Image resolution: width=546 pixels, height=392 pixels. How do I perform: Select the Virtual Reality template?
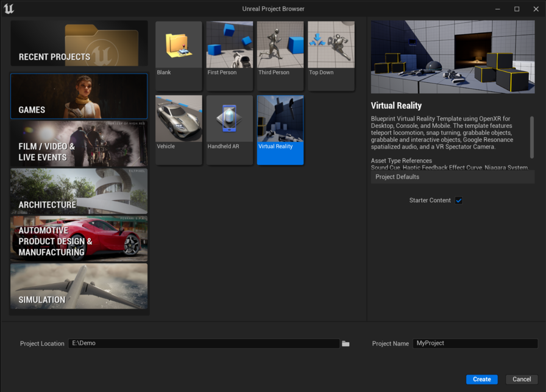(280, 129)
